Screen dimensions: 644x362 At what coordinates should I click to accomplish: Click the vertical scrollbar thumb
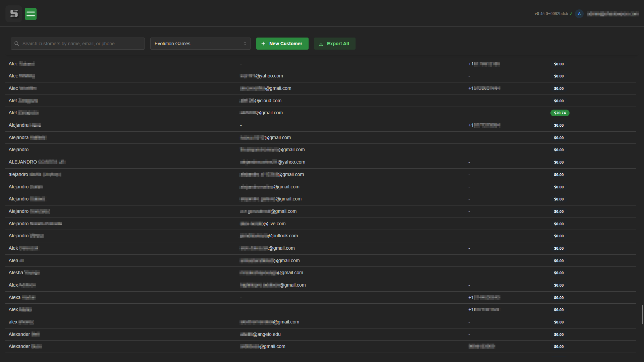click(x=642, y=314)
